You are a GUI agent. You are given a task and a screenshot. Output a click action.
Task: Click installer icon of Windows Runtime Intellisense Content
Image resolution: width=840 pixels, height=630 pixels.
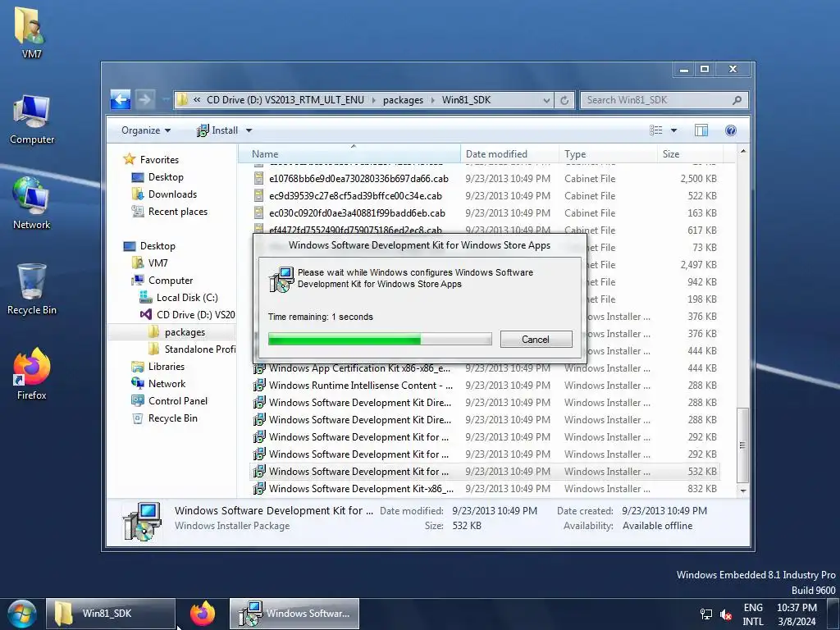click(259, 386)
